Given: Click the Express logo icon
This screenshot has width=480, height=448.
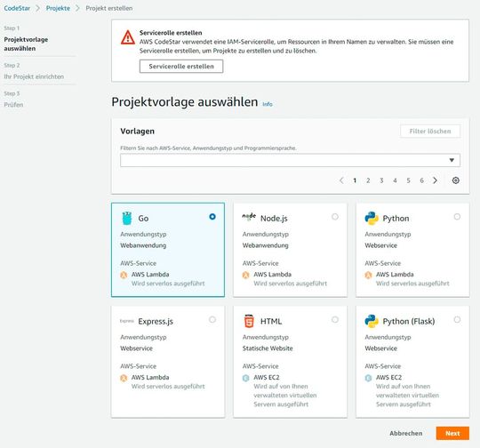Looking at the screenshot, I should (x=127, y=321).
